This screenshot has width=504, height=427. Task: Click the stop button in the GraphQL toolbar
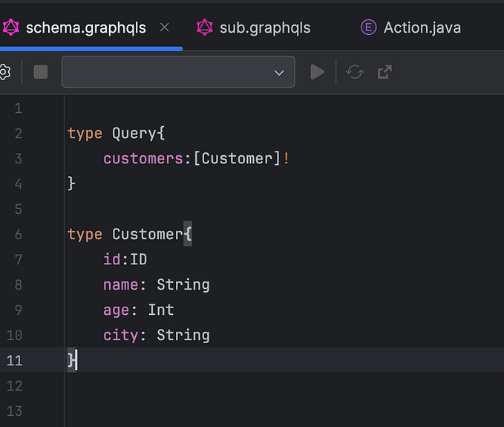point(41,72)
